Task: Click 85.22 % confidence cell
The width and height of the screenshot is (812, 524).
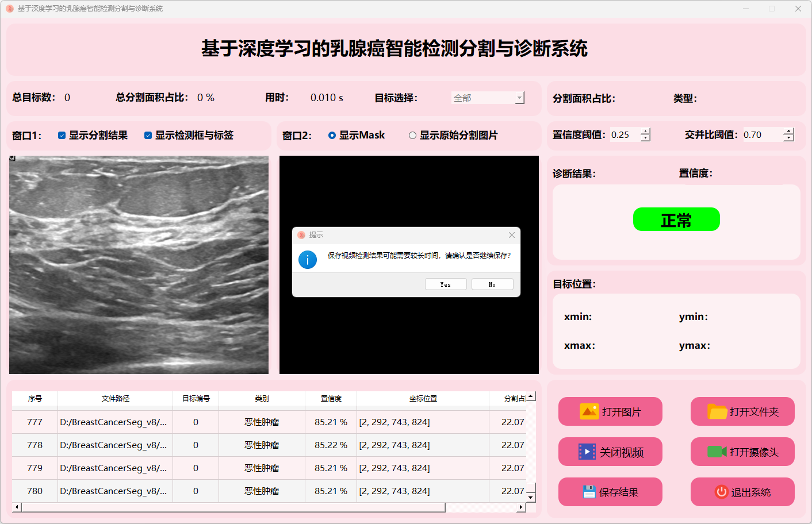Action: click(331, 445)
